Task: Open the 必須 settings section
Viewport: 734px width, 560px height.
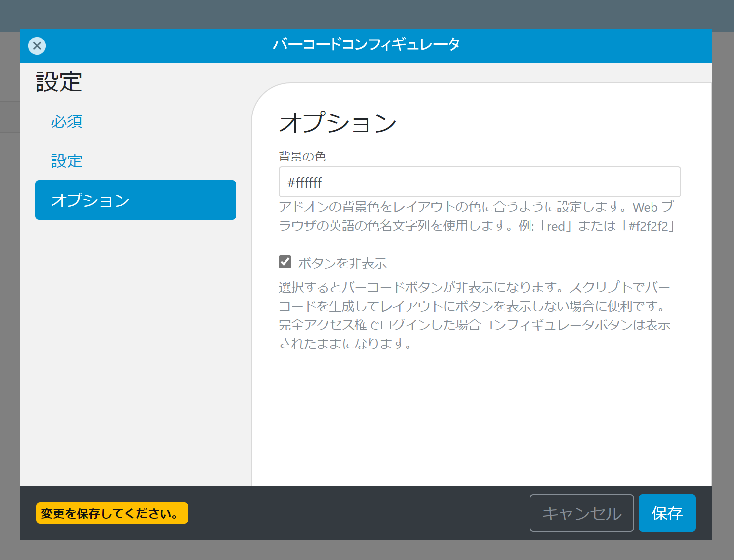Action: [67, 121]
